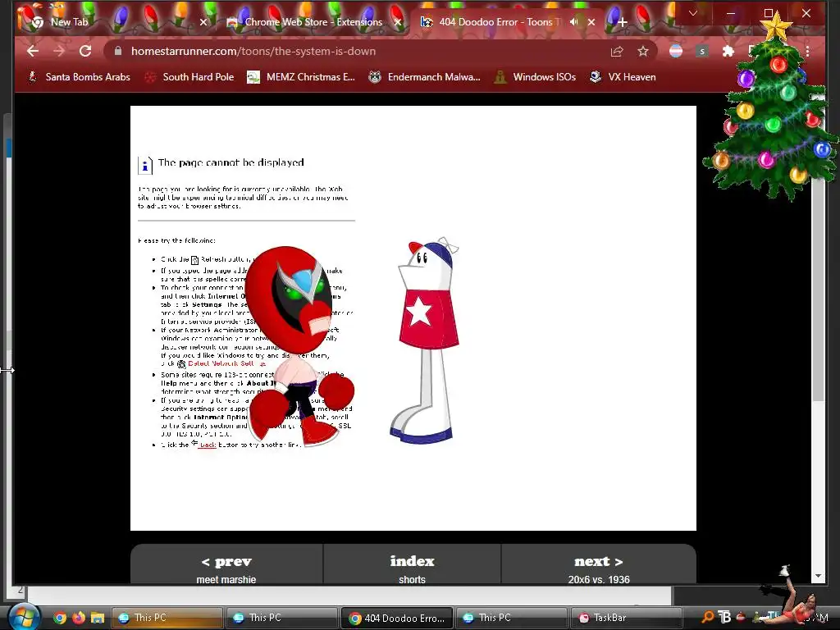
Task: Launch Firefox from quick launch
Action: point(79,618)
